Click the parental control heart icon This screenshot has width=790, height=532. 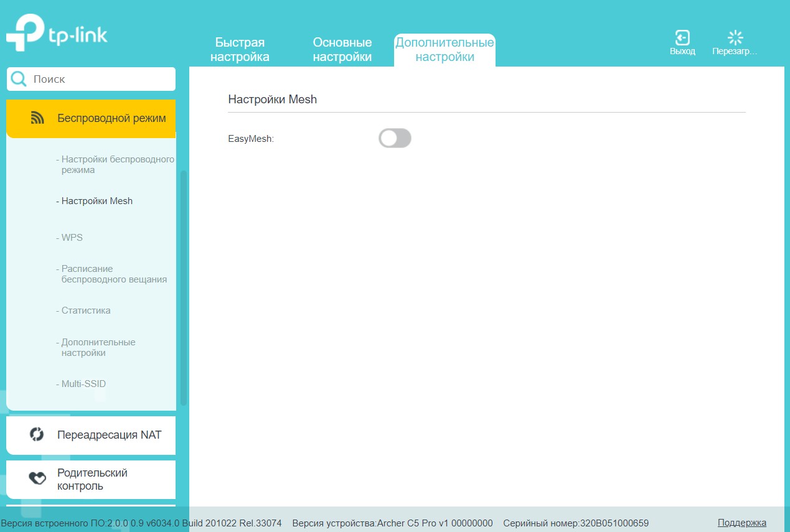point(37,478)
